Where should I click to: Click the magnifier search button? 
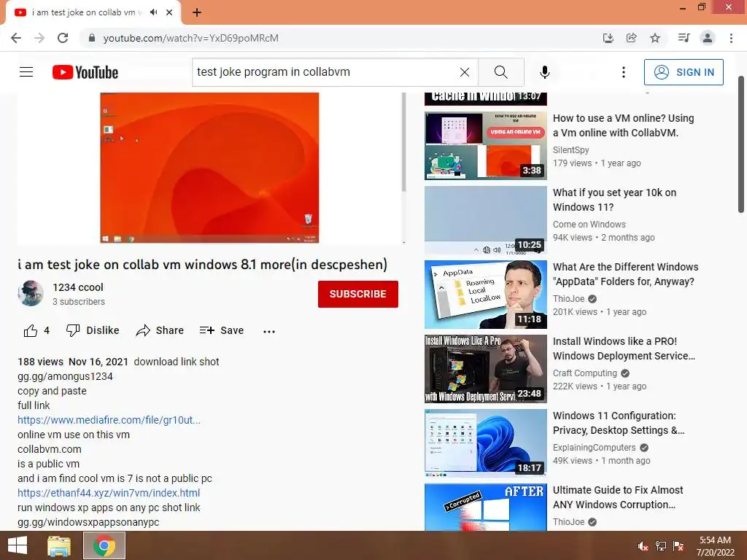coord(501,72)
